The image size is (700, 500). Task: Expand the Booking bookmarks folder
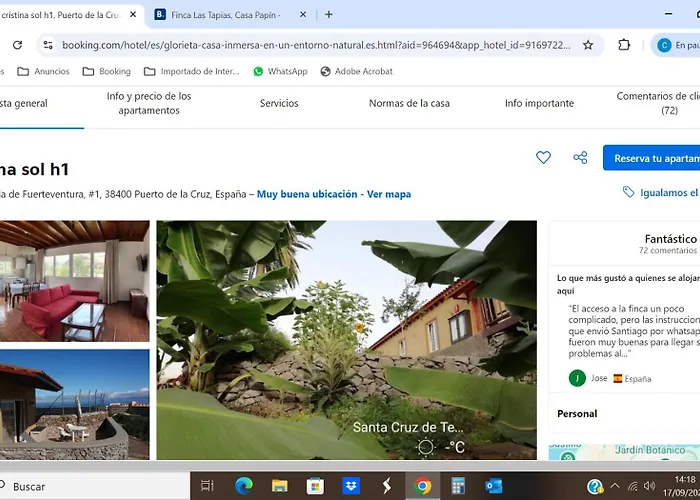click(106, 72)
